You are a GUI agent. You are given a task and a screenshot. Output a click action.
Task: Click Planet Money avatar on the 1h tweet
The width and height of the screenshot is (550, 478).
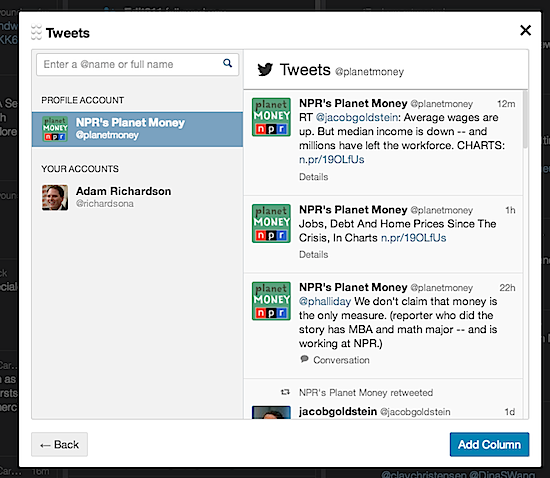271,223
